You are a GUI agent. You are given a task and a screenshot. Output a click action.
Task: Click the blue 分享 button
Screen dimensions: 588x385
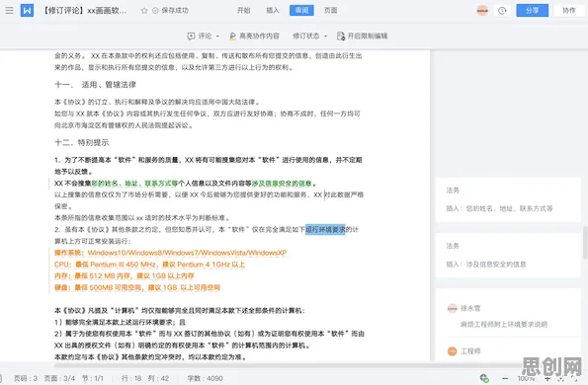click(532, 11)
